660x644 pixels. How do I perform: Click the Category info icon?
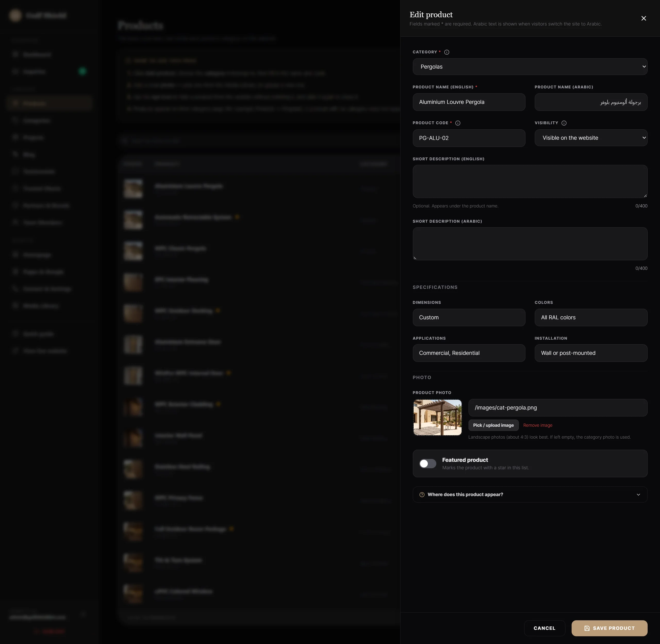tap(447, 52)
